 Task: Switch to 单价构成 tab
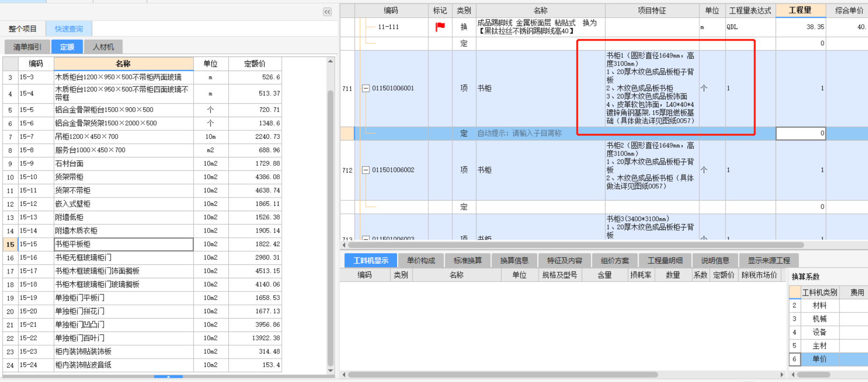pyautogui.click(x=421, y=261)
